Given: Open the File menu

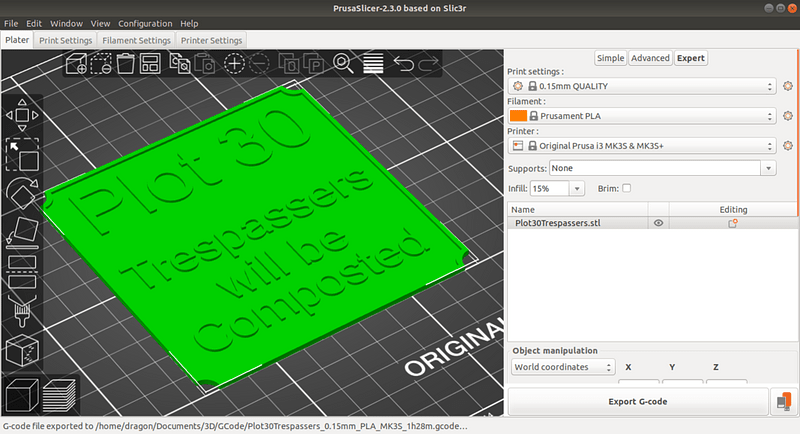Looking at the screenshot, I should [11, 23].
